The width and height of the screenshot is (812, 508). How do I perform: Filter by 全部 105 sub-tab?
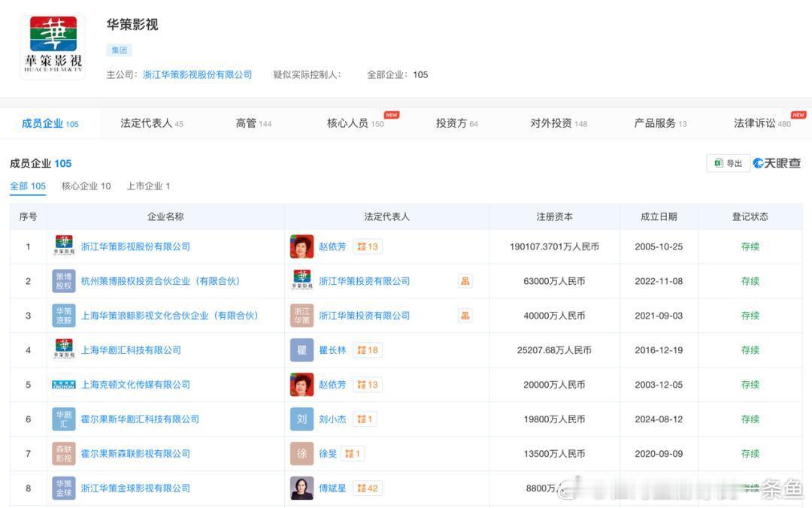[x=28, y=186]
